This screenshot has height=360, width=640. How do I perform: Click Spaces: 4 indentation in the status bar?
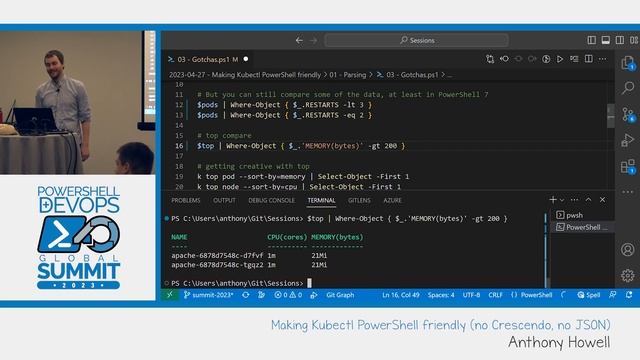click(x=441, y=295)
